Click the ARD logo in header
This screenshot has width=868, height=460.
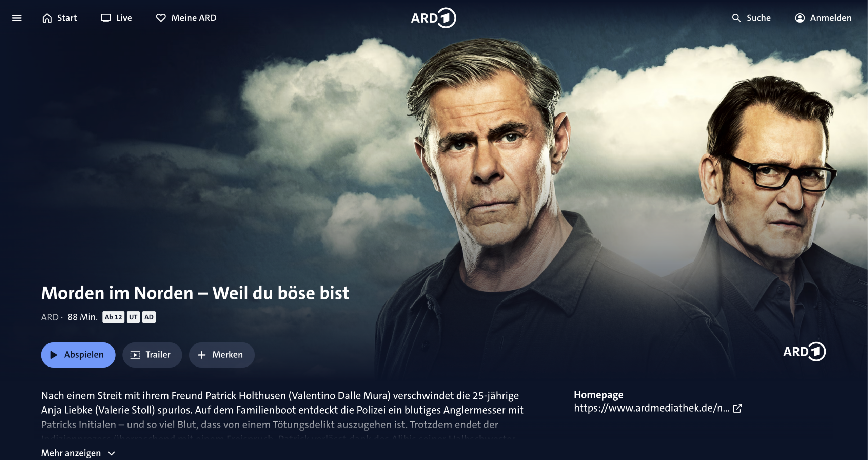(434, 18)
